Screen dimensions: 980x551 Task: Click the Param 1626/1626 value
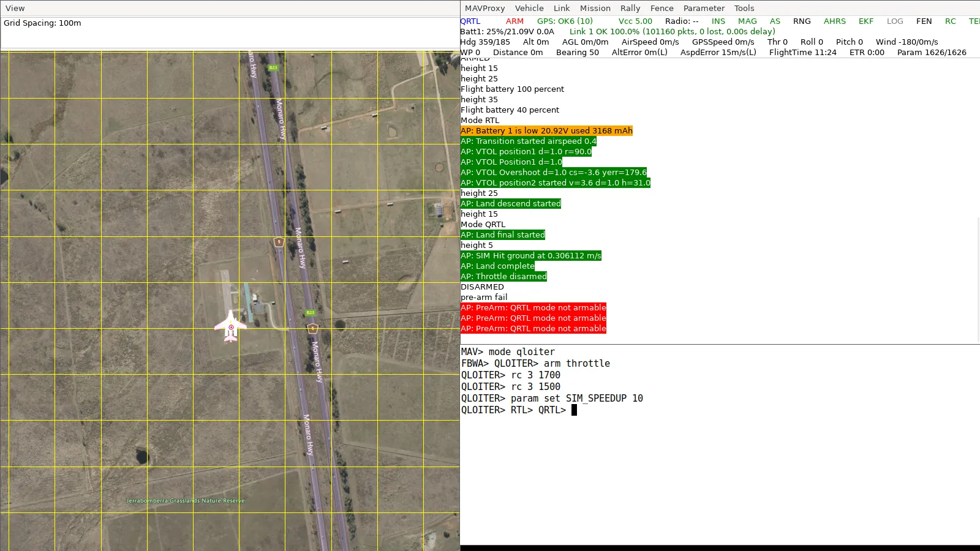point(932,52)
